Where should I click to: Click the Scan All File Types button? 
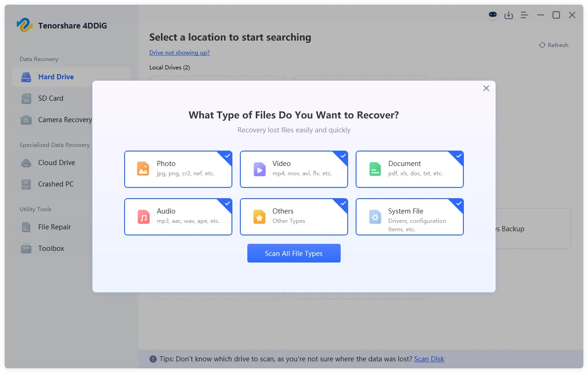294,253
